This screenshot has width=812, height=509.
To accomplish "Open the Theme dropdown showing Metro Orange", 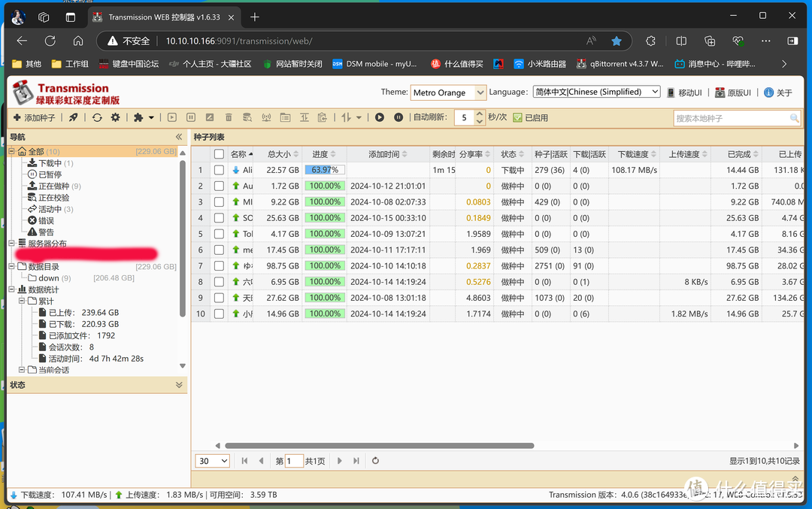I will (x=449, y=92).
